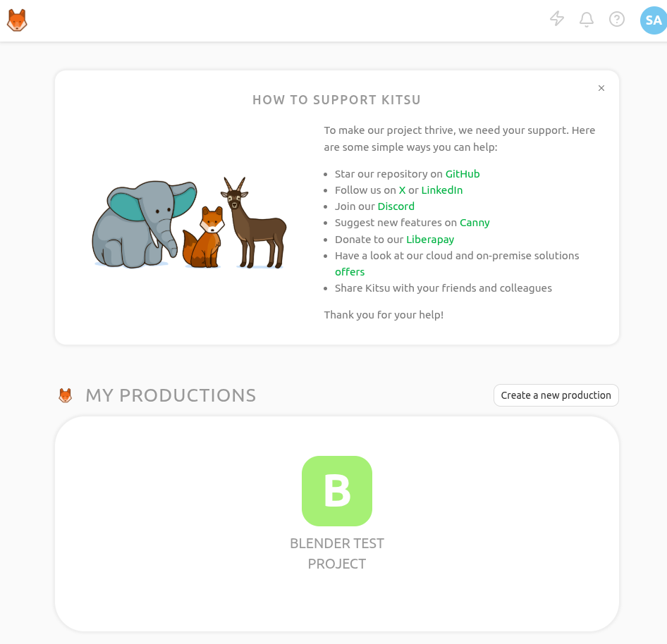Screen dimensions: 667x644
Task: Click the offers link
Action: [350, 272]
